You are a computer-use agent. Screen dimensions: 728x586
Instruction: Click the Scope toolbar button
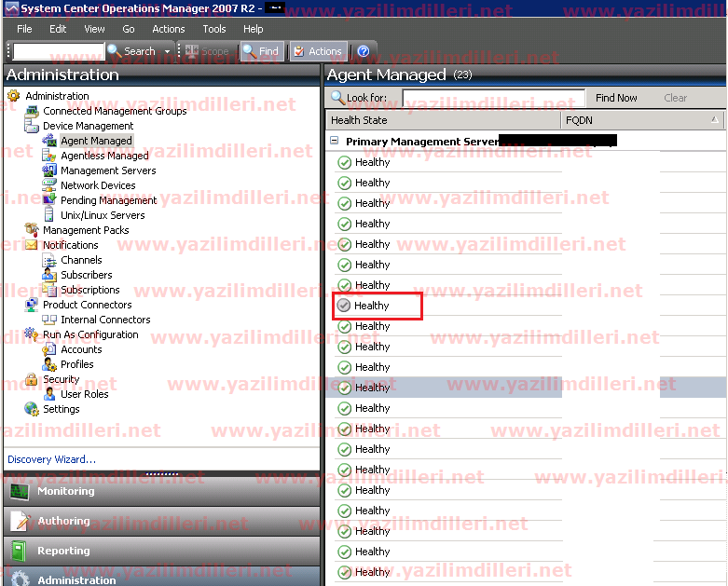tap(207, 51)
